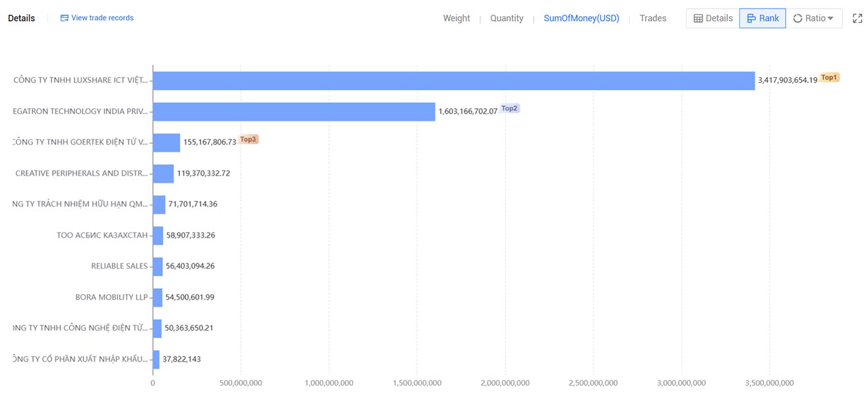Viewport: 868px width, 396px height.
Task: Open the Ratio dropdown menu
Action: coord(814,18)
